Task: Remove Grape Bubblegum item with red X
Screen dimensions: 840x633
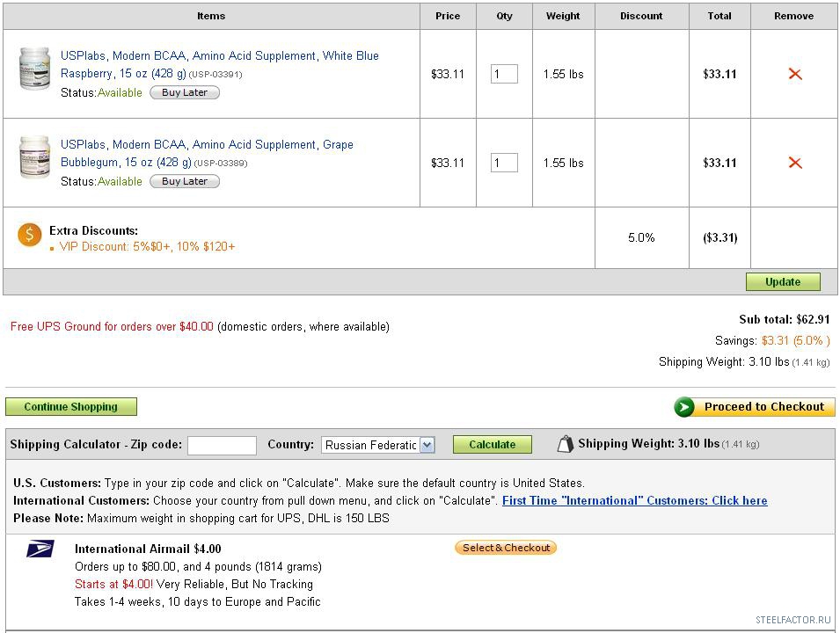Action: pyautogui.click(x=795, y=163)
